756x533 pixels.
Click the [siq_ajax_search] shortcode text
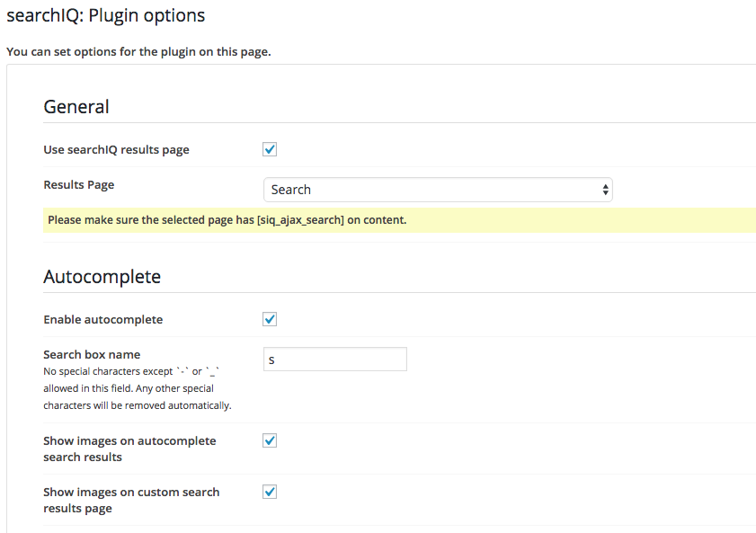point(300,220)
